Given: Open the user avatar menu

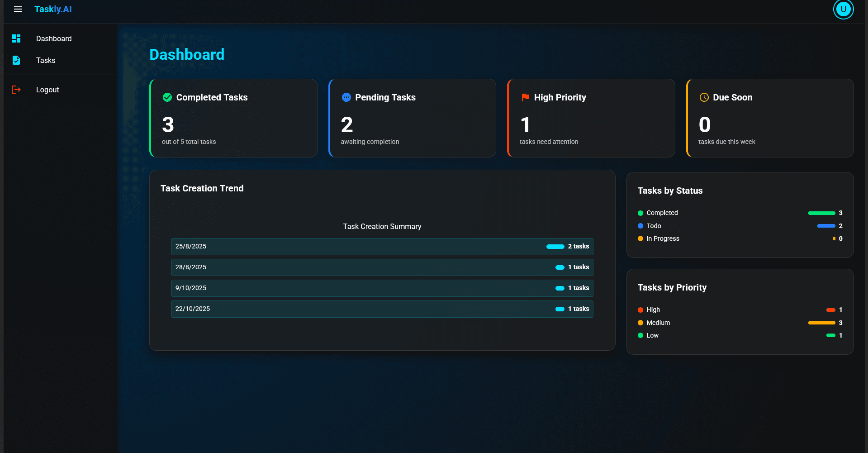Looking at the screenshot, I should point(843,9).
